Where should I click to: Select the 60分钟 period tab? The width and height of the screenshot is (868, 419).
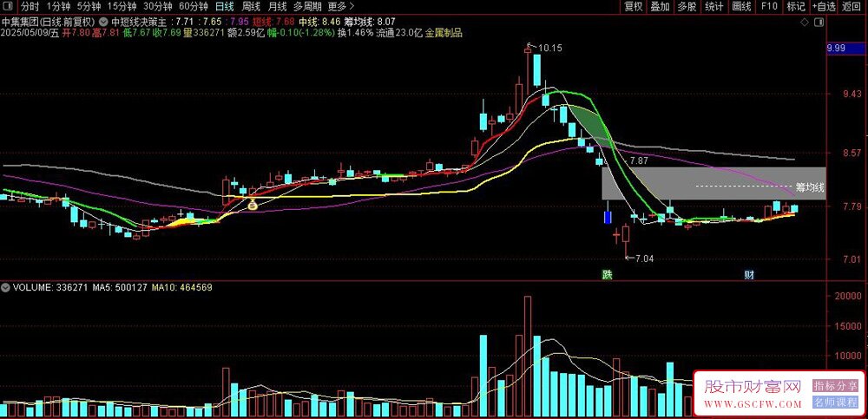pyautogui.click(x=194, y=7)
